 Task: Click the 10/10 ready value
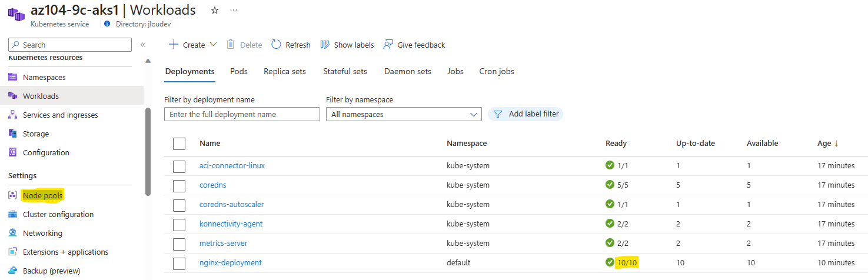coord(627,262)
